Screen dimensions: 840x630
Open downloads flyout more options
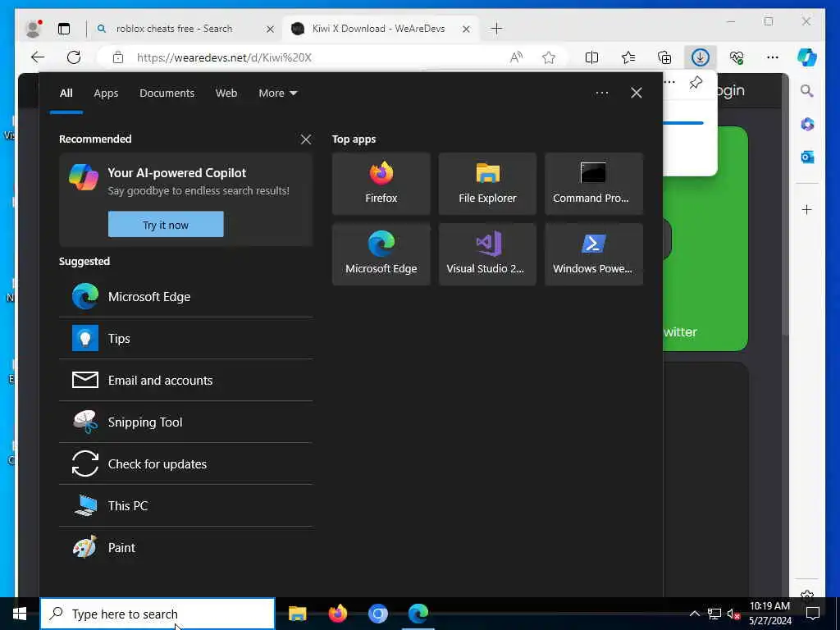(x=669, y=83)
